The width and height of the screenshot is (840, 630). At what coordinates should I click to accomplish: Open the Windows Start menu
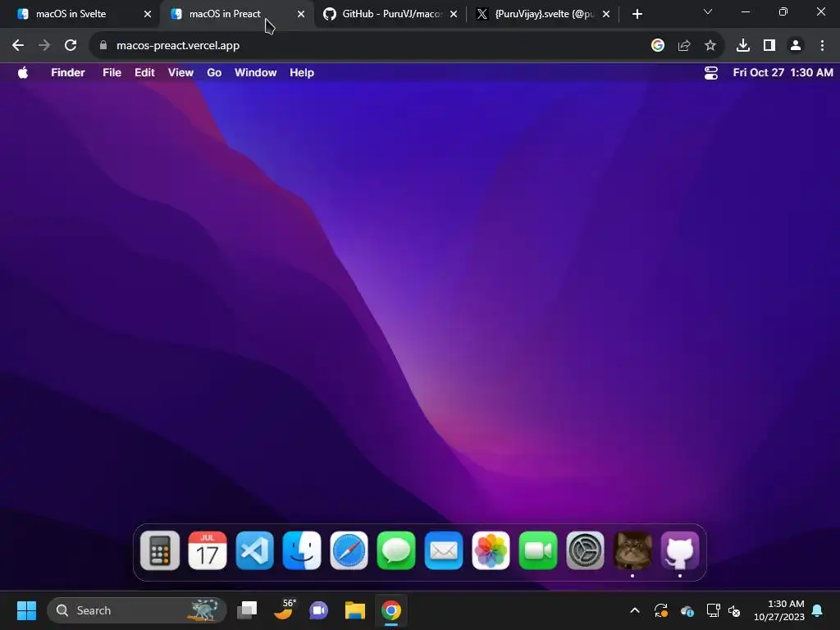(x=26, y=610)
